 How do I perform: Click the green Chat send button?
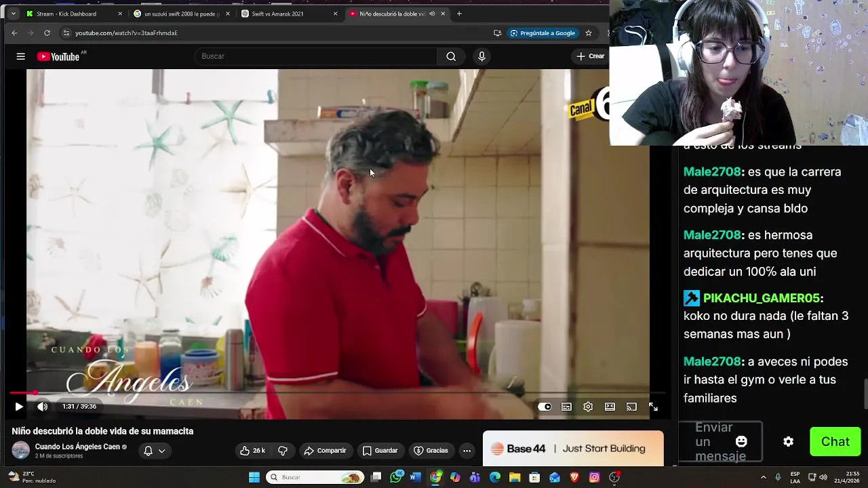click(x=835, y=441)
